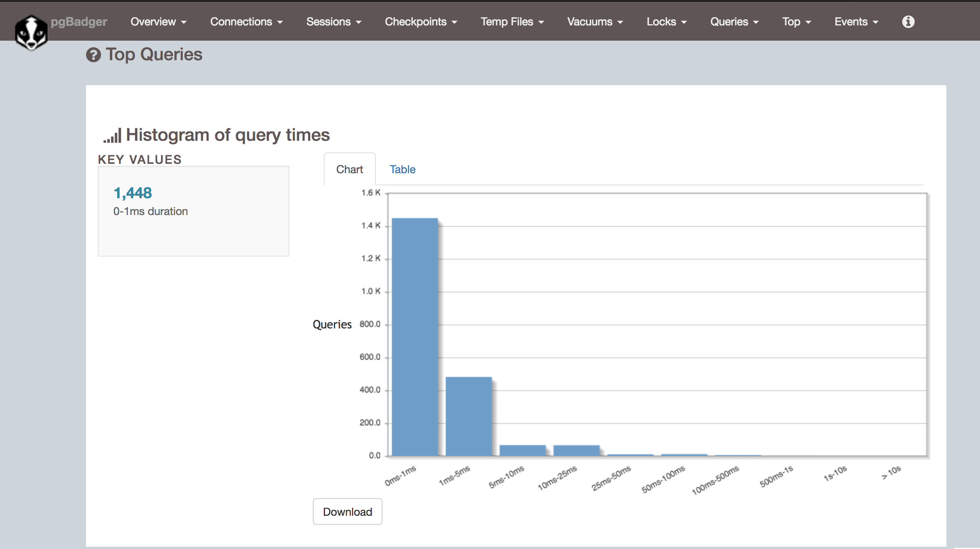Expand the Top dropdown menu
The image size is (980, 549).
pos(797,22)
